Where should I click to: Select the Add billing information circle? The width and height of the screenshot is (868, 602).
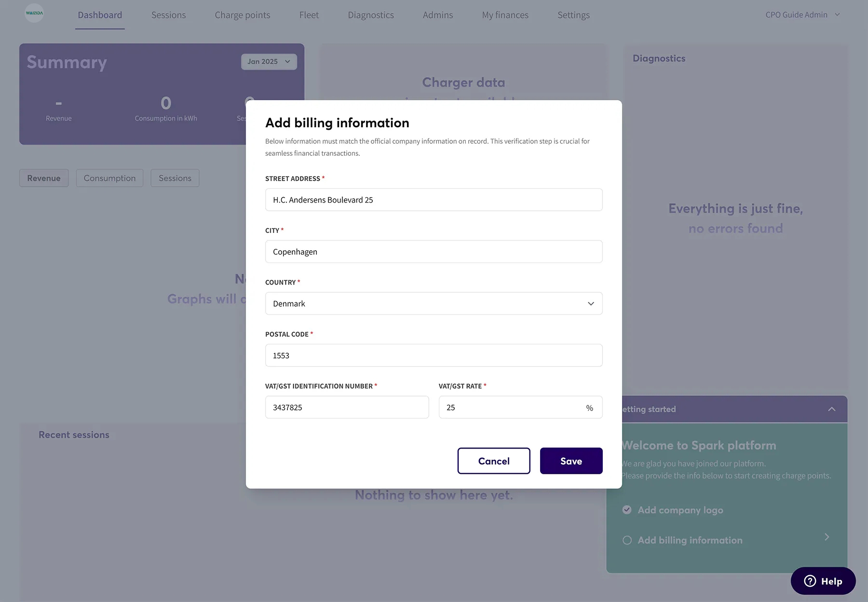point(627,540)
